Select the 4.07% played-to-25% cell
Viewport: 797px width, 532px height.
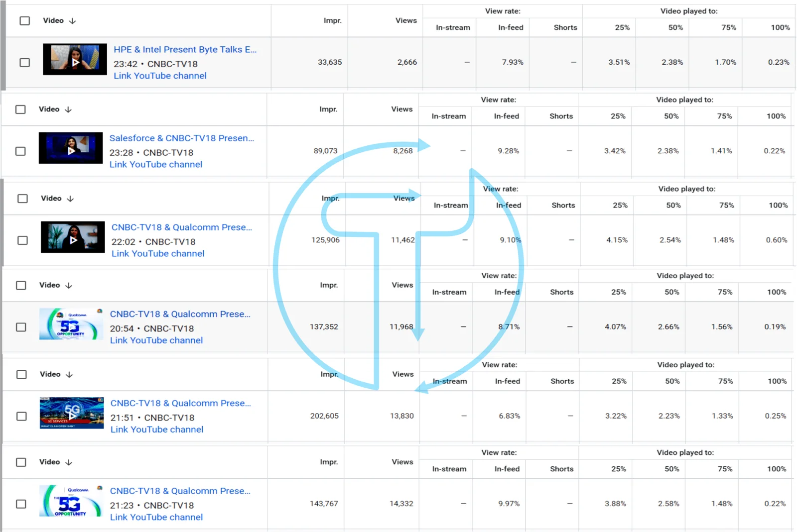click(x=616, y=327)
